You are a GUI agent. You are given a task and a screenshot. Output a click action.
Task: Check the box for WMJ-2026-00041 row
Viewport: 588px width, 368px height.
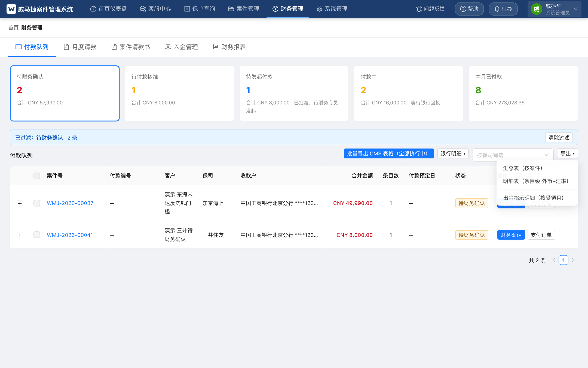(37, 235)
